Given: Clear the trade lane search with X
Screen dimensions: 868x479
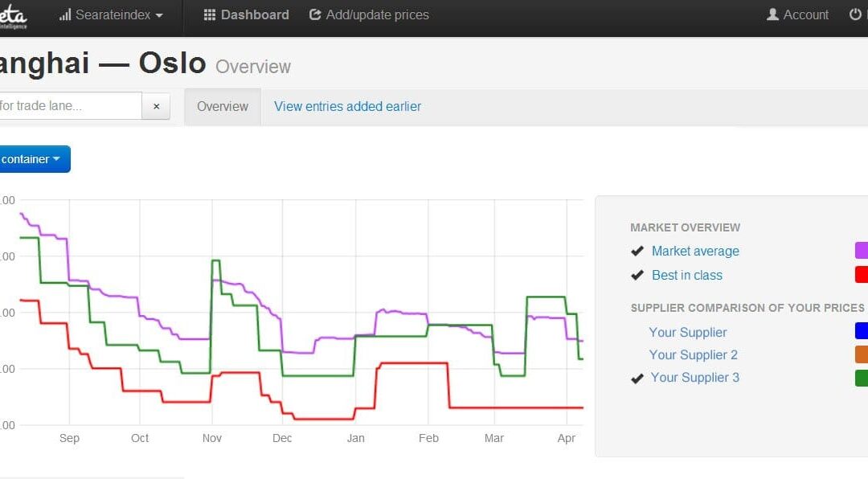Looking at the screenshot, I should tap(156, 106).
